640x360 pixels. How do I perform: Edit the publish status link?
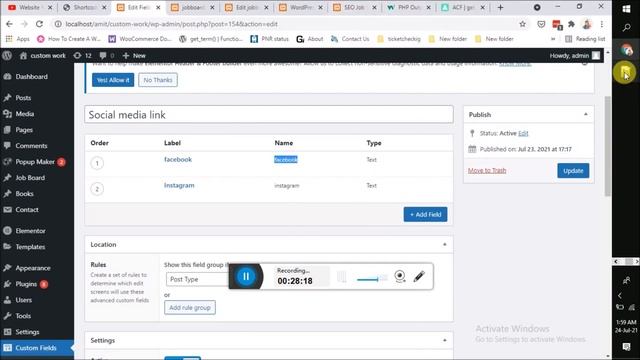pyautogui.click(x=523, y=133)
